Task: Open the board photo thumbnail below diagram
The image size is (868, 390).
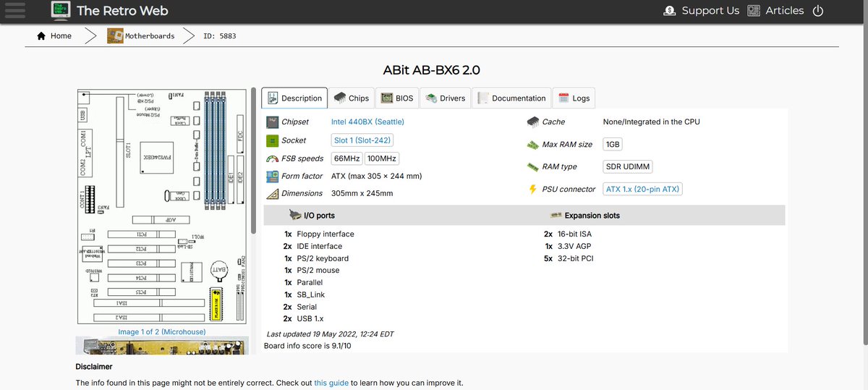Action: tap(163, 345)
